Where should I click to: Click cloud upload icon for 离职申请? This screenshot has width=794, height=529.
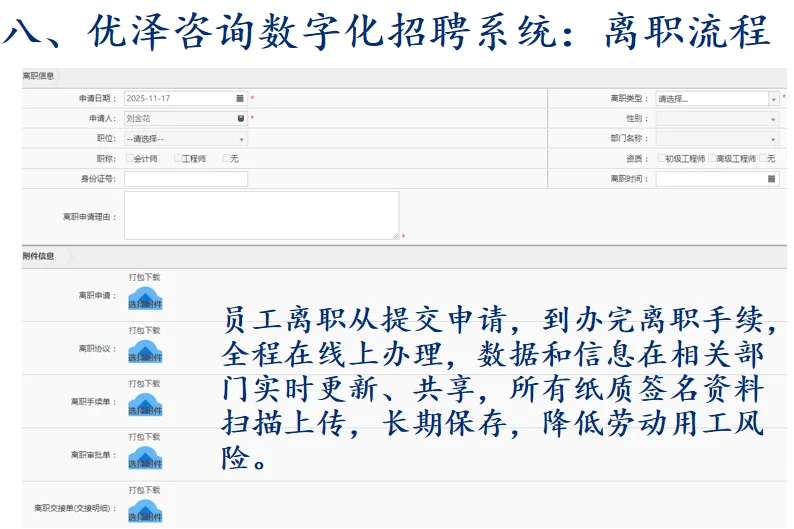(145, 299)
